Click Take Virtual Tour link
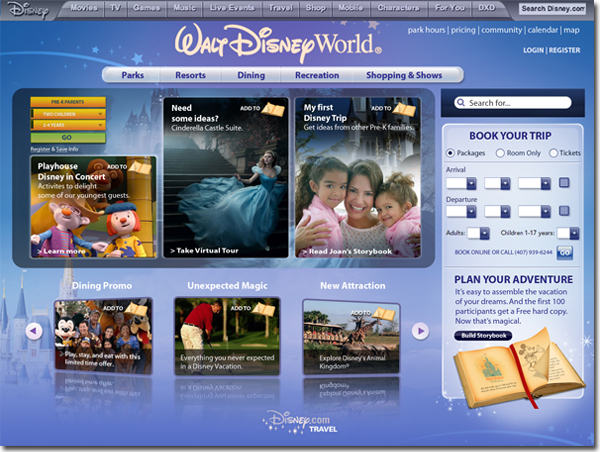This screenshot has width=600, height=452. coord(204,251)
